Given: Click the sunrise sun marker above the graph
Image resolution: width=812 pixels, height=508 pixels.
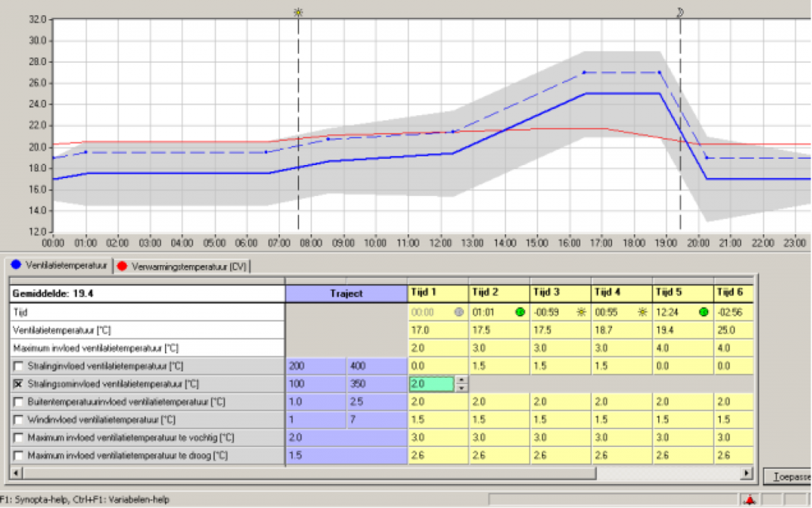Looking at the screenshot, I should [x=298, y=12].
